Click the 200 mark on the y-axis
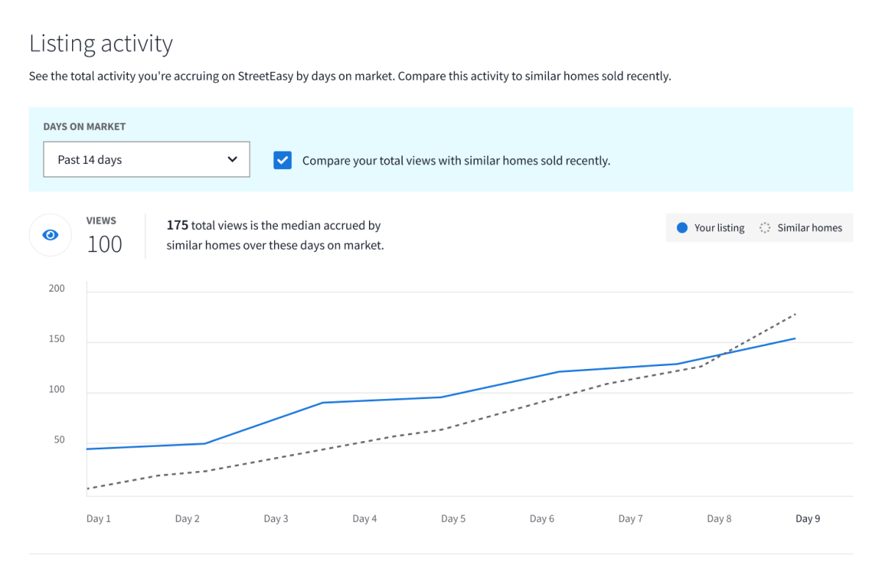This screenshot has height=588, width=882. pos(57,288)
